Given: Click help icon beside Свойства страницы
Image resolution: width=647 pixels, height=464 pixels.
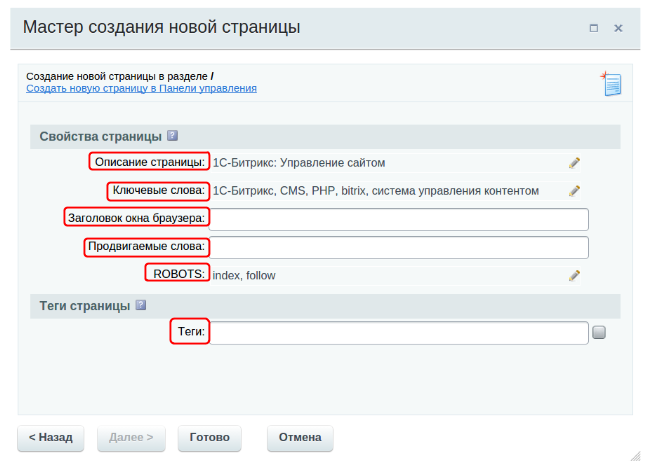Looking at the screenshot, I should (x=172, y=136).
